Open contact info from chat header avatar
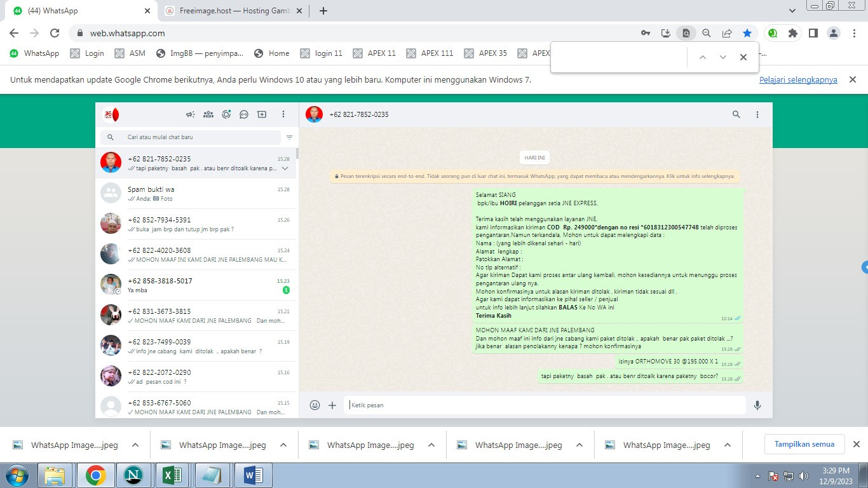The width and height of the screenshot is (868, 488). [x=314, y=114]
